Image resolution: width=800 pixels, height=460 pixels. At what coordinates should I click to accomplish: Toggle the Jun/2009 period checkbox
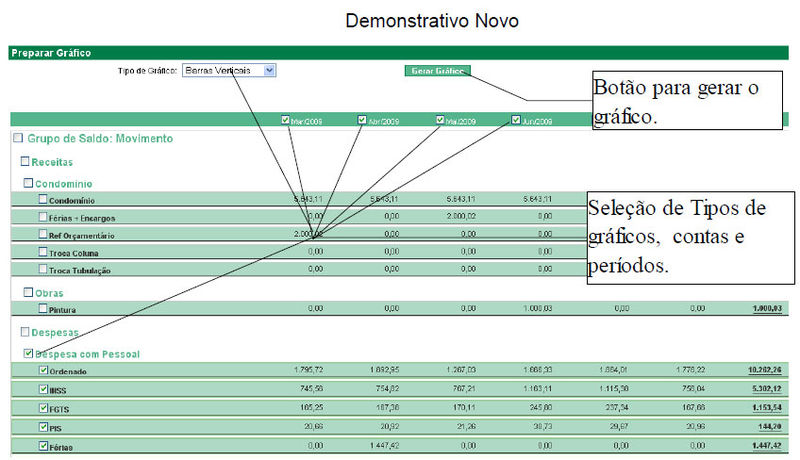point(516,121)
